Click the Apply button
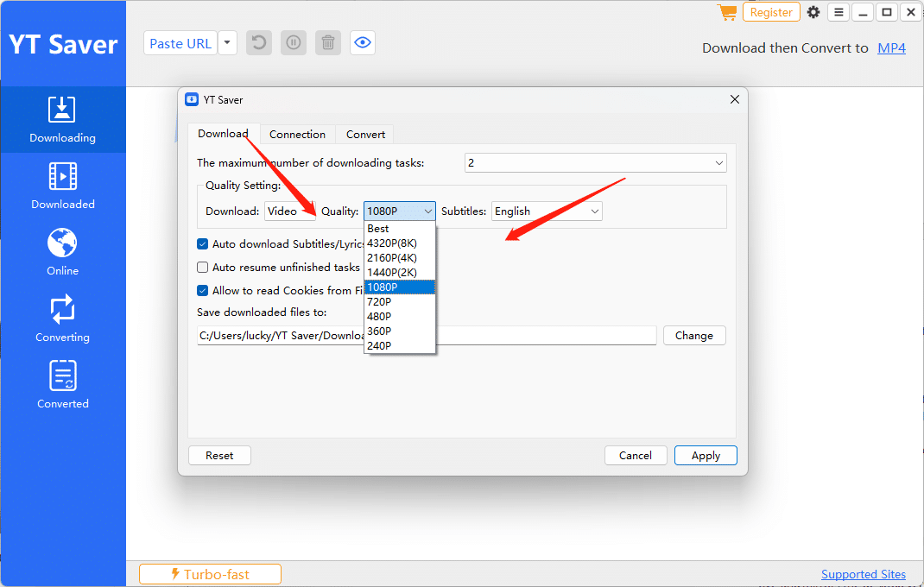924x587 pixels. [706, 456]
